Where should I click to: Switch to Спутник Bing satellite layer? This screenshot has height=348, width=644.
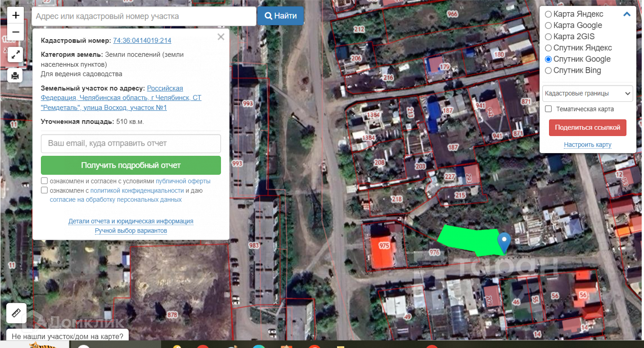(x=548, y=70)
